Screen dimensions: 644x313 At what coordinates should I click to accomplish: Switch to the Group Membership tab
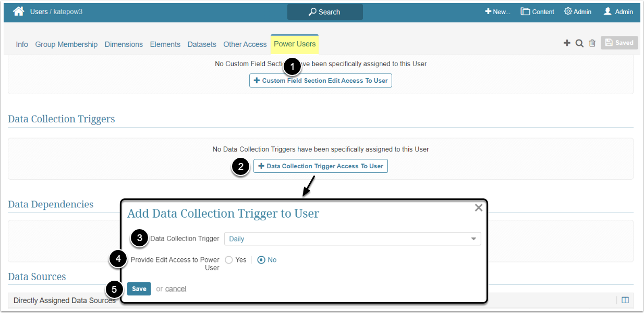coord(66,44)
